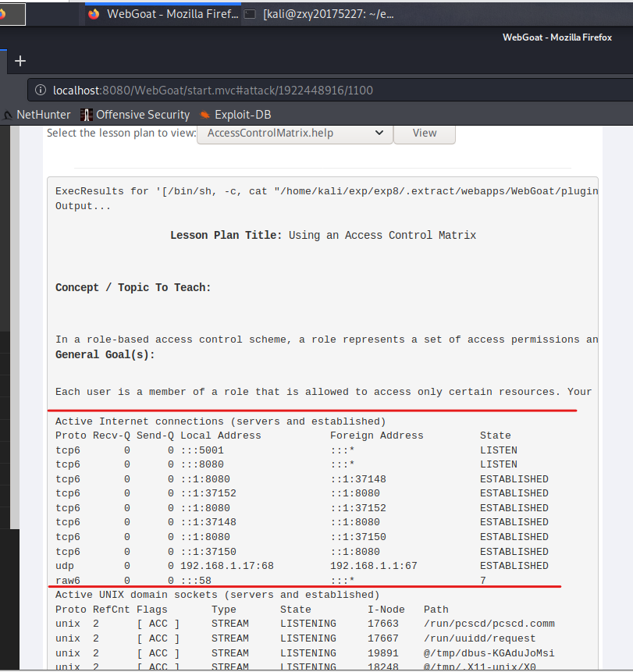Click the View button for lesson plan
The width and height of the screenshot is (633, 672).
[x=425, y=133]
